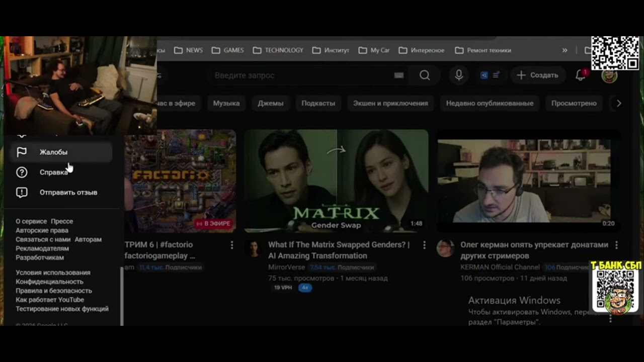Open the Рекламодателям link
The width and height of the screenshot is (644, 362).
pyautogui.click(x=42, y=248)
